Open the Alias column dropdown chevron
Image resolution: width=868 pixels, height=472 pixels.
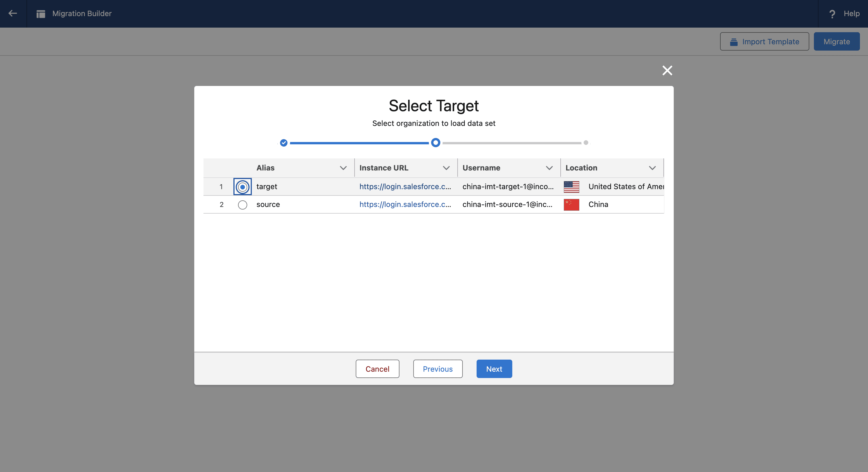343,168
